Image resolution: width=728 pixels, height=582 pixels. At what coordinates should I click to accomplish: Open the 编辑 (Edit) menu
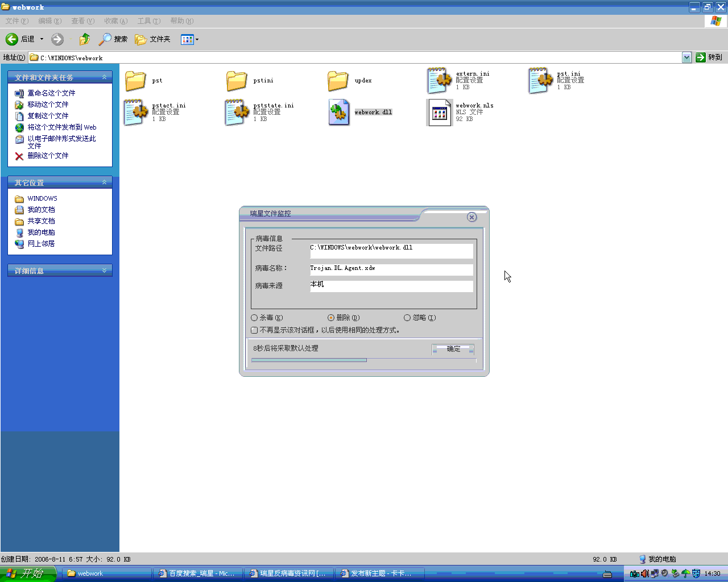(49, 21)
